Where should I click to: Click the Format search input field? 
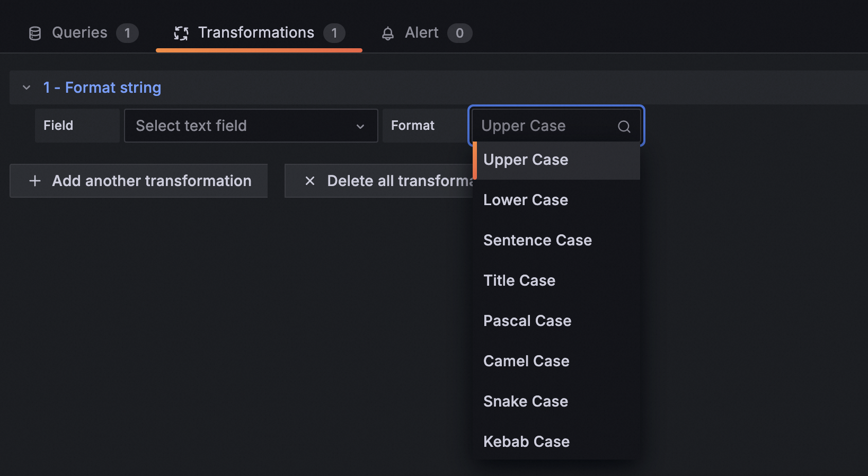pos(546,126)
